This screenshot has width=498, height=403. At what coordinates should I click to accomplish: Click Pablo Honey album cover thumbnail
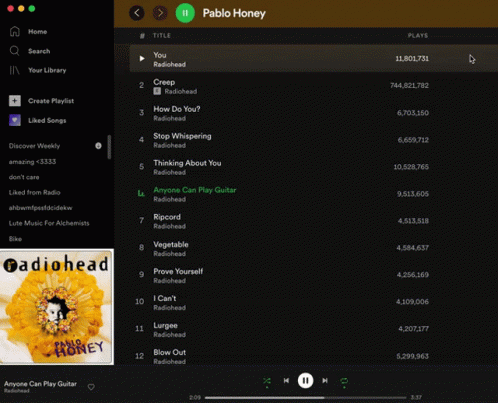coord(57,307)
